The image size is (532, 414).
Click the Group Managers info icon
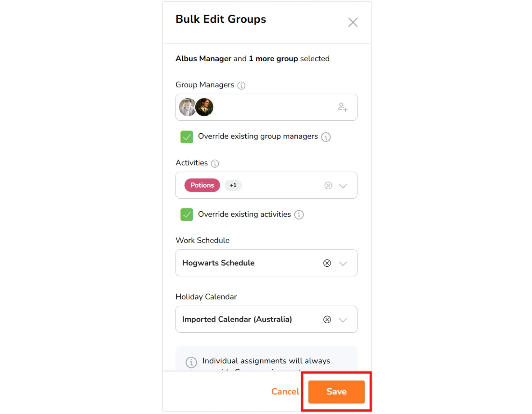[x=241, y=85]
